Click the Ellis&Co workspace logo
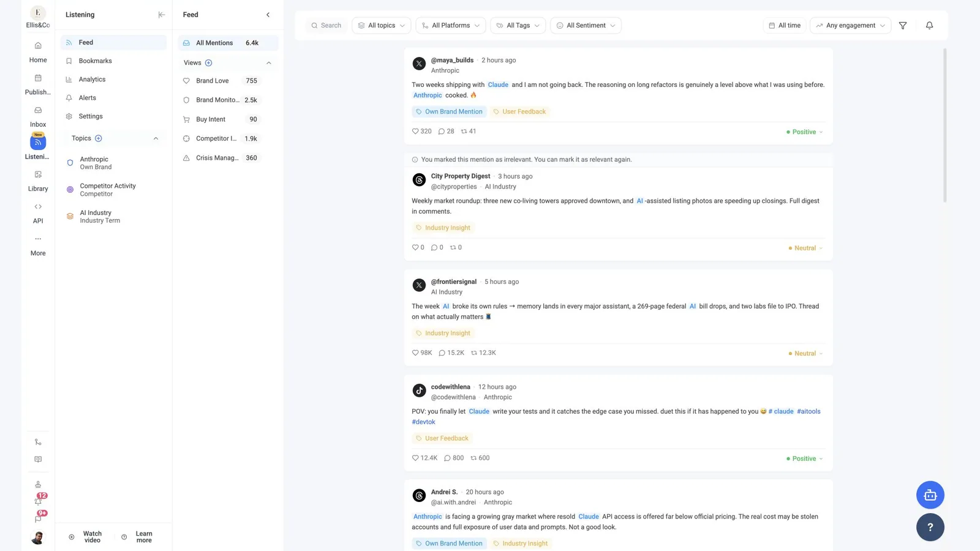This screenshot has width=980, height=551. (x=38, y=13)
